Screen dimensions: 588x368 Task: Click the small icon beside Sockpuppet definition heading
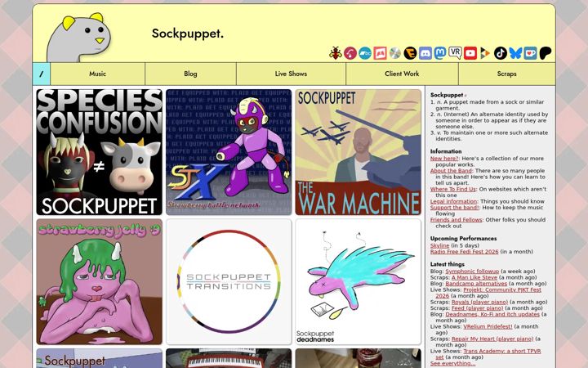(x=465, y=96)
